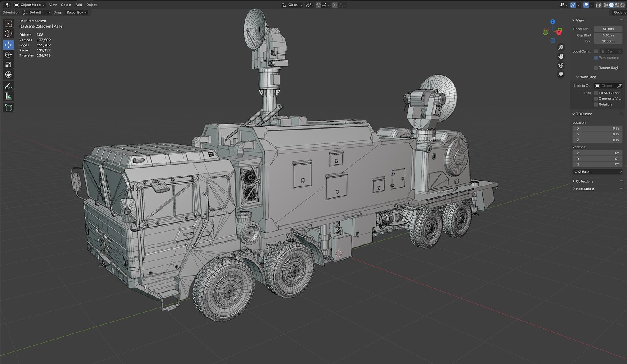Uncheck the Passepartout checkbox

pyautogui.click(x=596, y=58)
